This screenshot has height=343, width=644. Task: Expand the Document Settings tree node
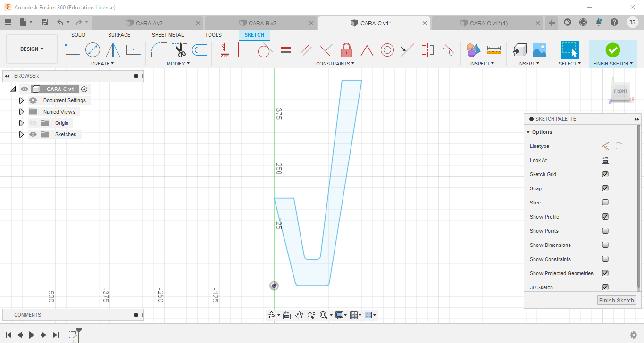[21, 100]
